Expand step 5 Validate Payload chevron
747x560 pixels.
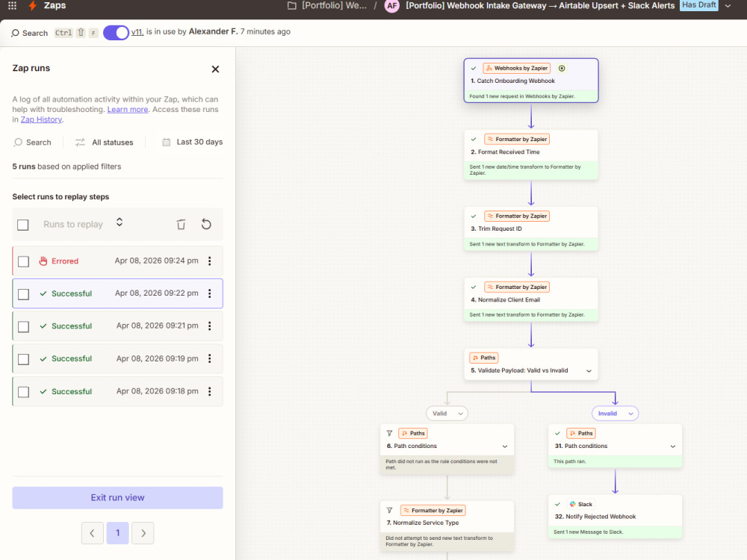click(589, 371)
